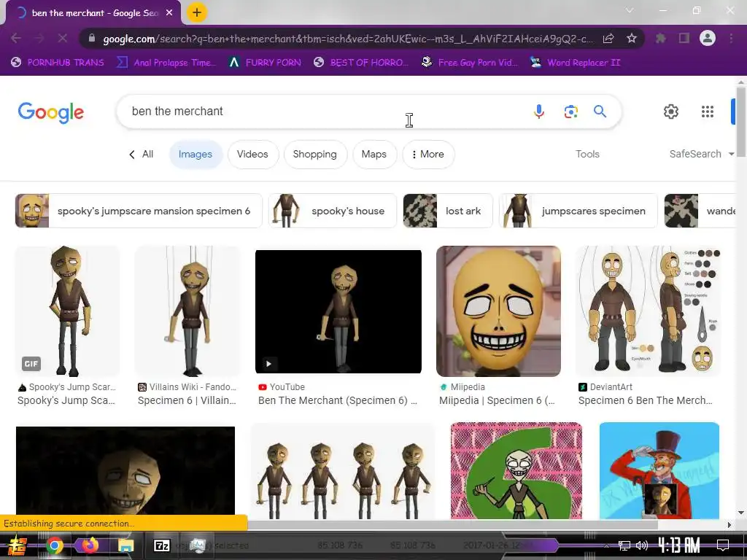Image resolution: width=747 pixels, height=560 pixels.
Task: Switch to the Maps tab
Action: 374,155
